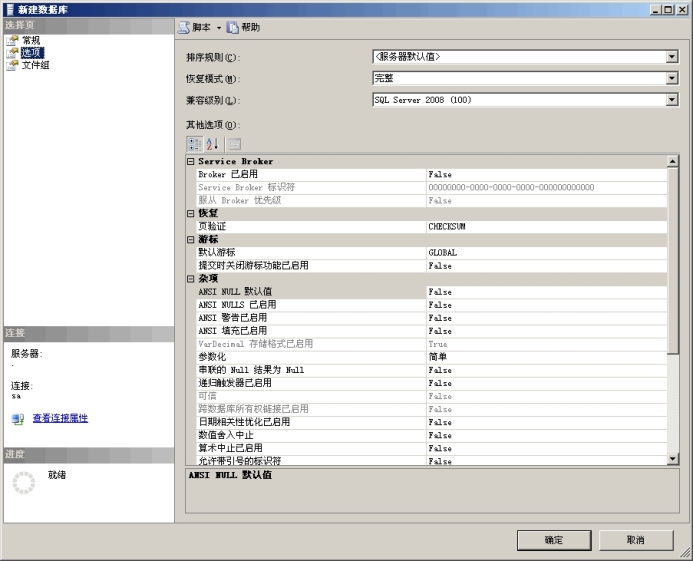Click the 常规 page icon
The height and width of the screenshot is (561, 693).
[x=12, y=41]
